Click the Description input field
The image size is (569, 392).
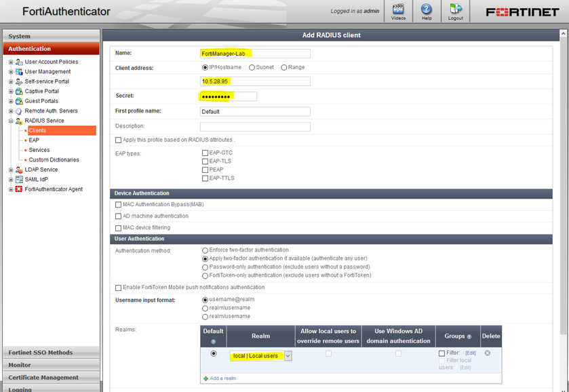coord(255,127)
